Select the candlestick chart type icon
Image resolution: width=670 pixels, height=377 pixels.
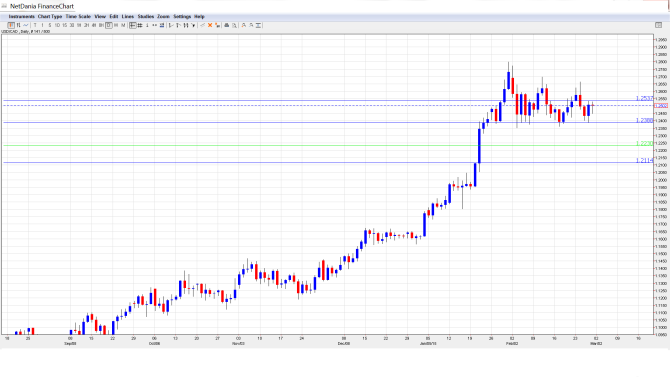11,26
